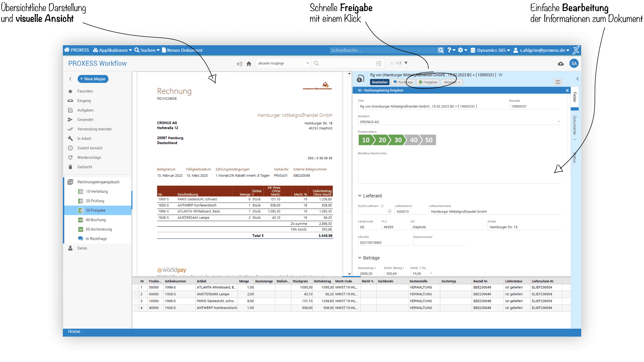The height and width of the screenshot is (362, 644).
Task: Click the Freigeben button
Action: (428, 82)
